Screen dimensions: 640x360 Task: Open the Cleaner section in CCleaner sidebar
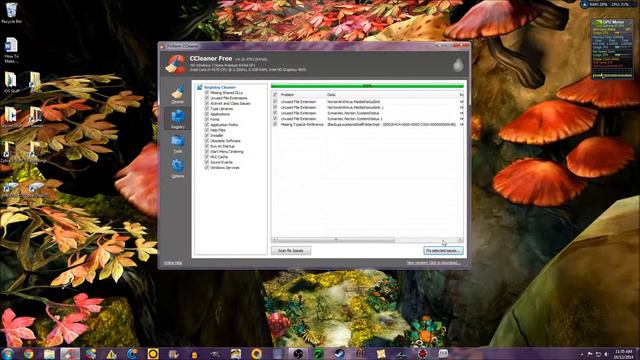[x=178, y=94]
